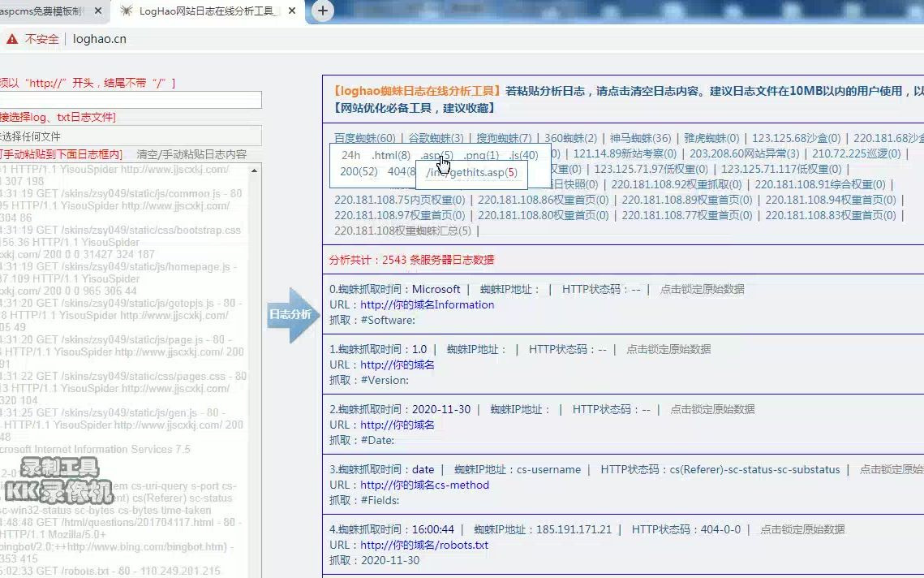Click 220.181.108.75内页权重(0) link
The width and height of the screenshot is (924, 578).
[x=400, y=200]
